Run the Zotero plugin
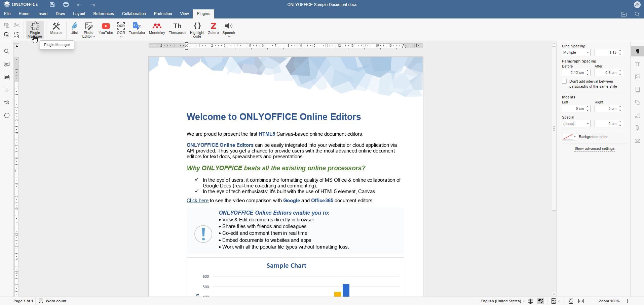644x305 pixels. click(x=213, y=29)
